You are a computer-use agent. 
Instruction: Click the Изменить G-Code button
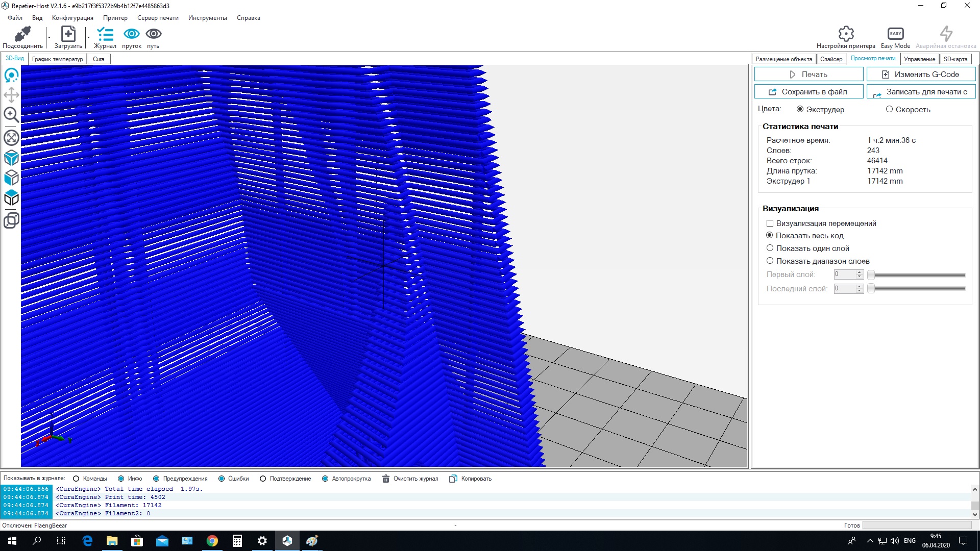[921, 74]
